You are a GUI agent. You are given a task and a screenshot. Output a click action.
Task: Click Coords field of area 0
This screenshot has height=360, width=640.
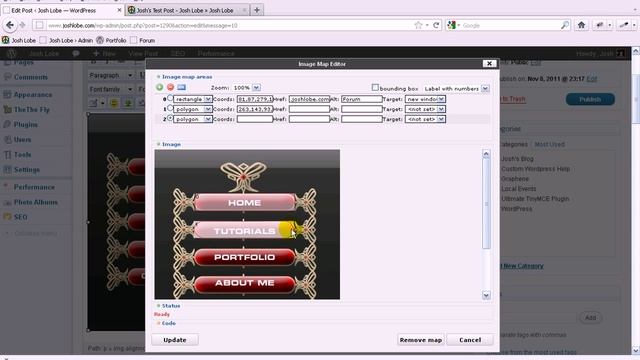click(x=255, y=99)
